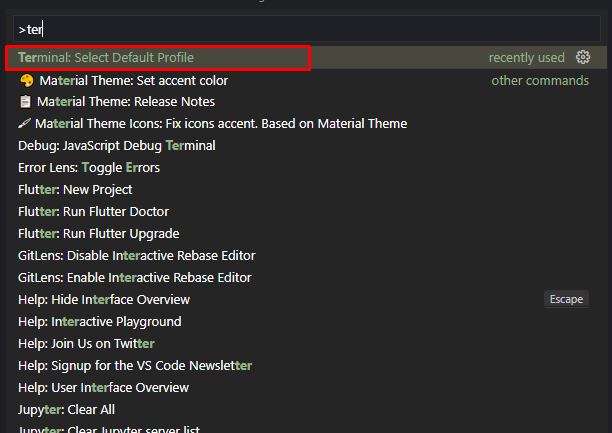Choose Flutter: Run Flutter Doctor
The width and height of the screenshot is (612, 433).
tap(306, 212)
